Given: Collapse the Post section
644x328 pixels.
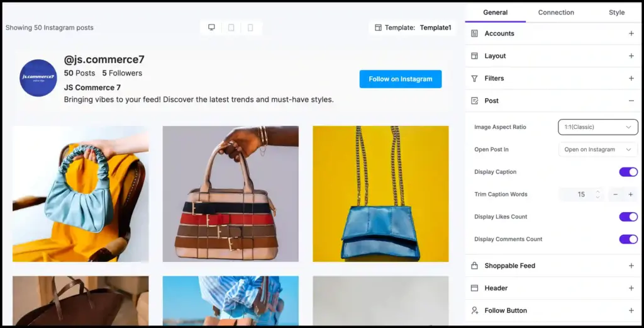Looking at the screenshot, I should point(631,101).
